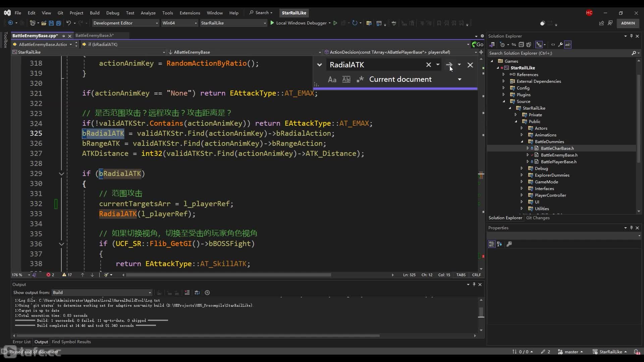The image size is (644, 362).
Task: Click the warnings count indicator showing 17
Action: pos(67,275)
